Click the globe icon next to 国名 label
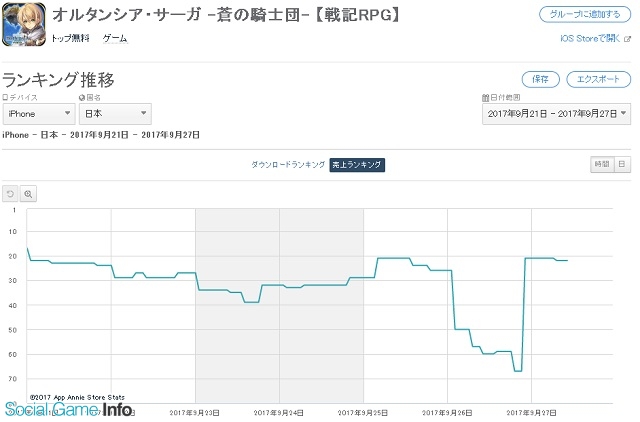640x422 pixels. [x=82, y=97]
